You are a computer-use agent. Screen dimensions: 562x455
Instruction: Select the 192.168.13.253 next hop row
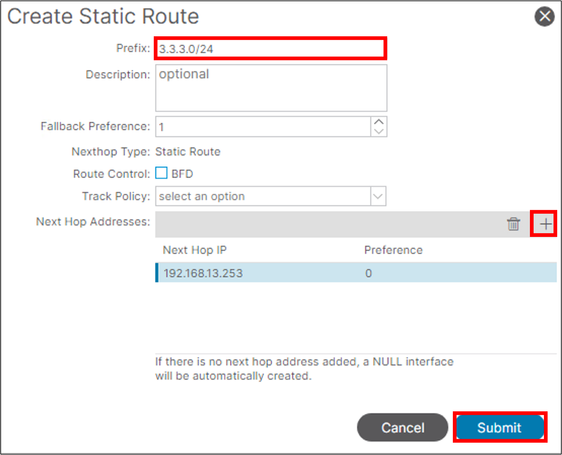click(x=356, y=272)
